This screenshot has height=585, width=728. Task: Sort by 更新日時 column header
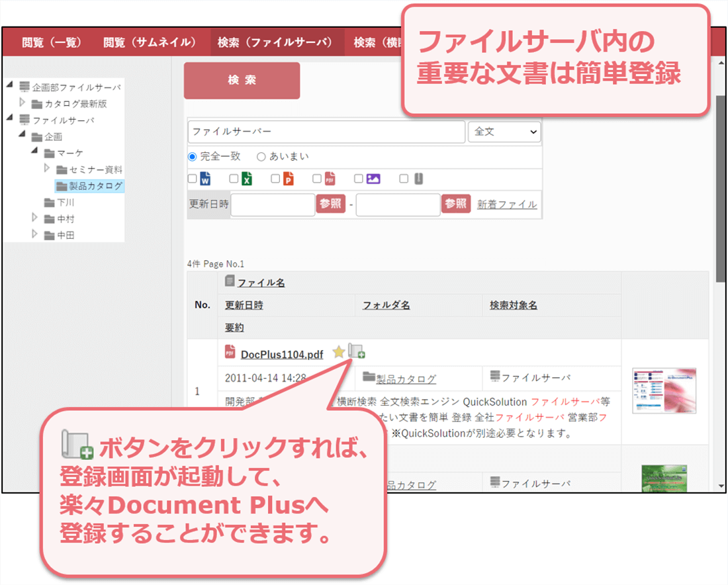[x=244, y=305]
